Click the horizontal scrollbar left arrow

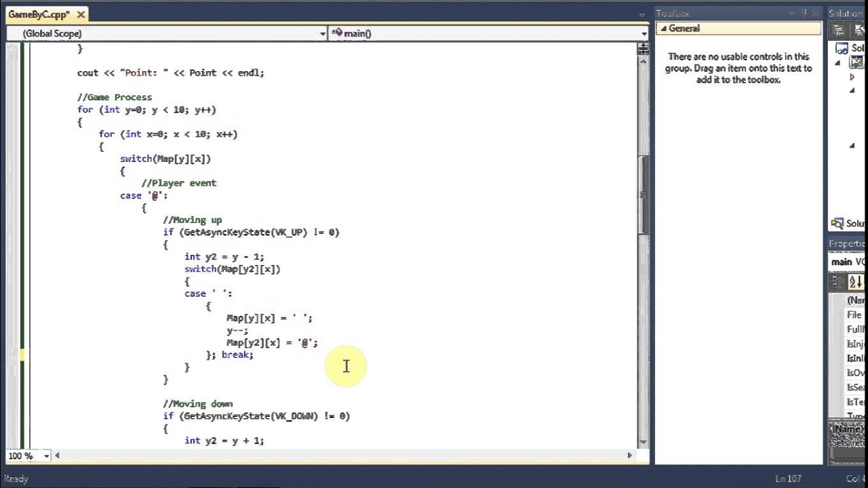click(x=58, y=455)
